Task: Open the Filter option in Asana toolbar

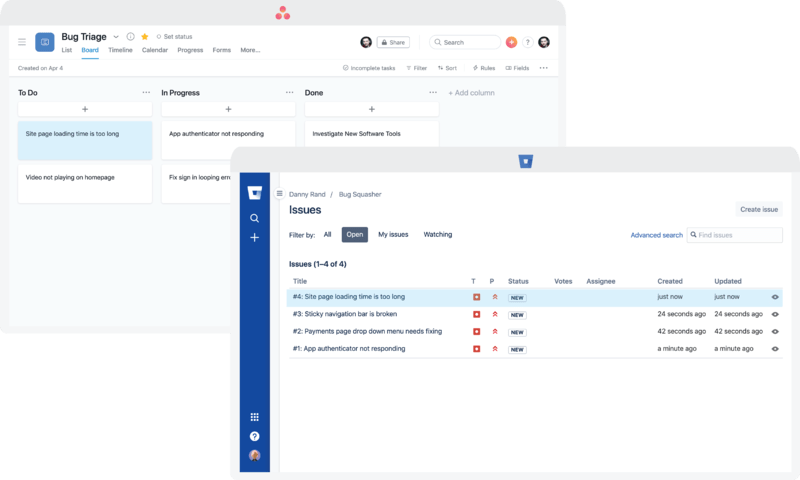Action: [416, 68]
